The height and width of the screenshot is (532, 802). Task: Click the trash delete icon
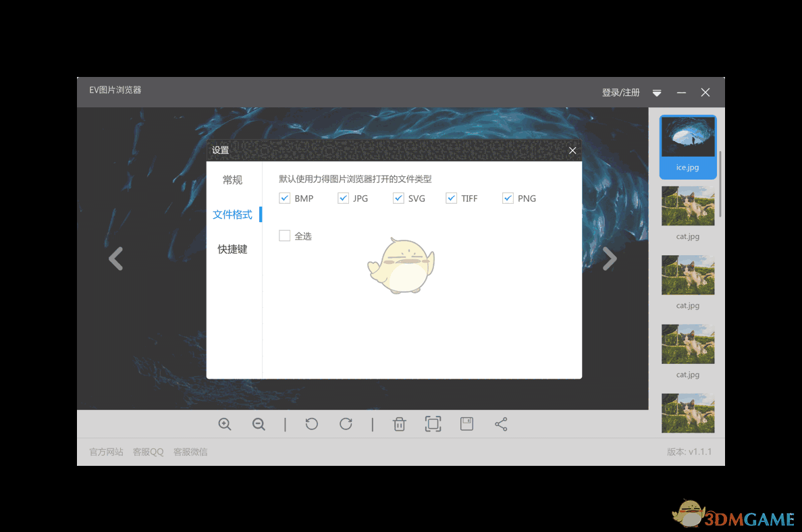point(400,424)
